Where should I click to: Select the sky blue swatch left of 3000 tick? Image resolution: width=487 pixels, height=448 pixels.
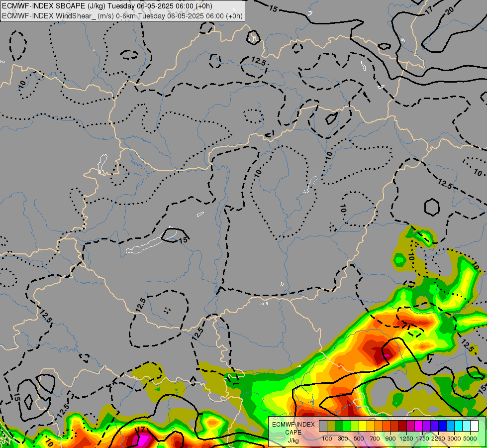click(x=450, y=426)
